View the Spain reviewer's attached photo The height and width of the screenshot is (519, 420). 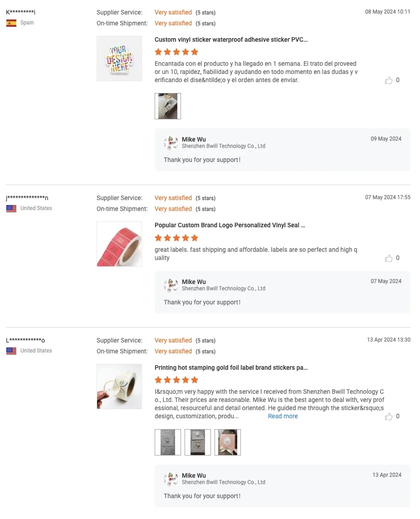pos(168,106)
